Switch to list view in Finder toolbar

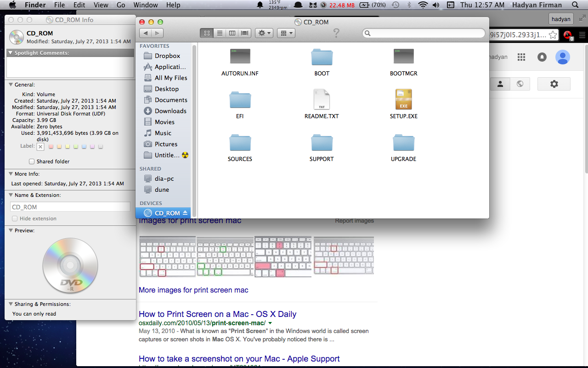(220, 33)
